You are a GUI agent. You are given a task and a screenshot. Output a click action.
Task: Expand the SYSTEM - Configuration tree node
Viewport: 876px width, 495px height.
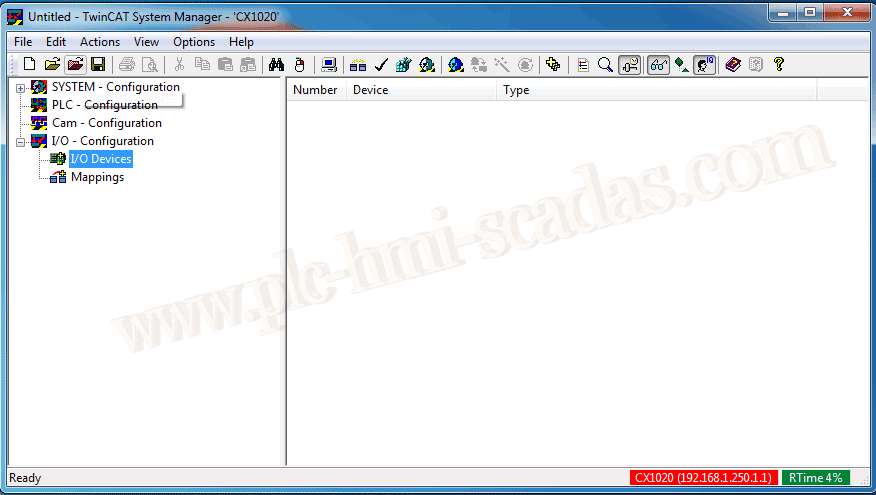coord(20,88)
